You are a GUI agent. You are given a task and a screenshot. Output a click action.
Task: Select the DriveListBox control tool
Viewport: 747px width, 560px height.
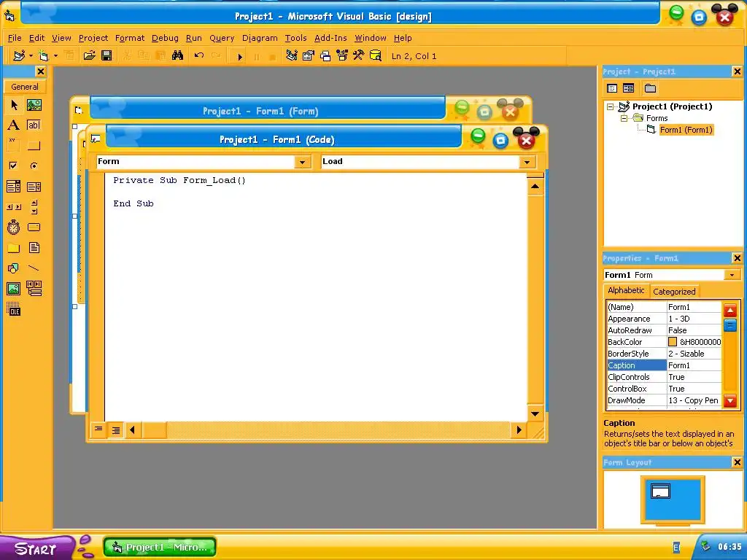point(34,227)
